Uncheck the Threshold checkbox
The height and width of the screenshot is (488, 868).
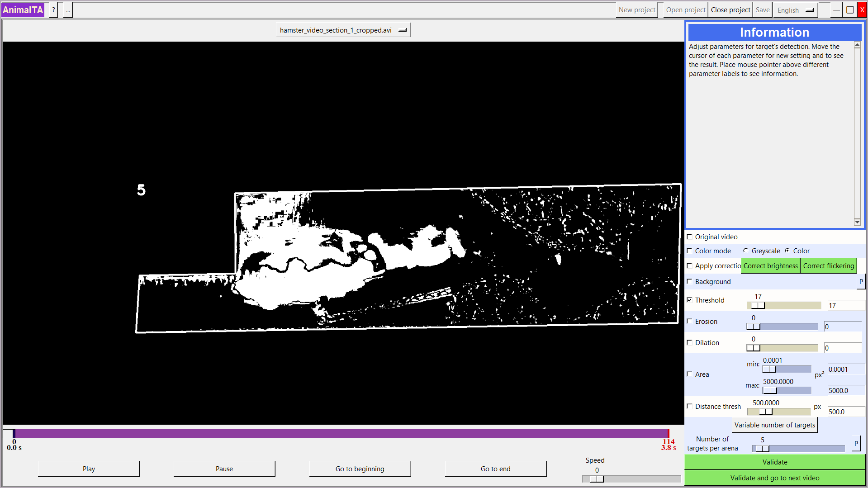tap(690, 300)
